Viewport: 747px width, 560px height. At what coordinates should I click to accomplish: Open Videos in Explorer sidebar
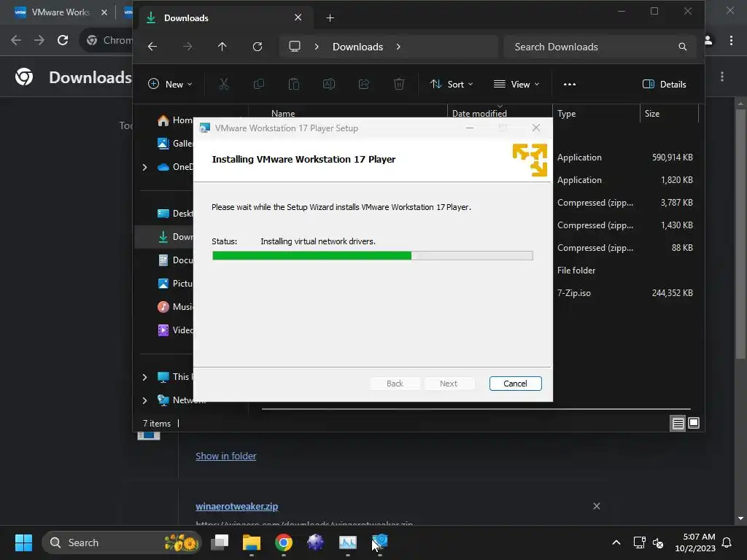tap(175, 330)
